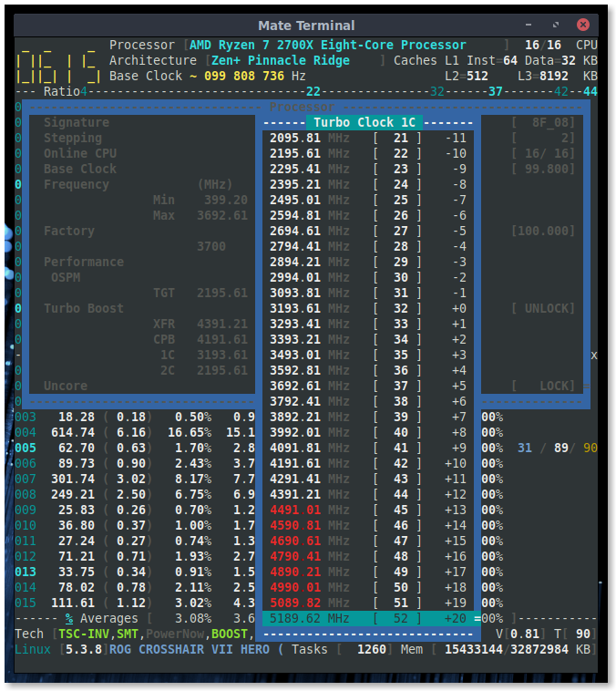Click the Factory 3700 frequency value
The width and height of the screenshot is (616, 691).
coord(211,246)
